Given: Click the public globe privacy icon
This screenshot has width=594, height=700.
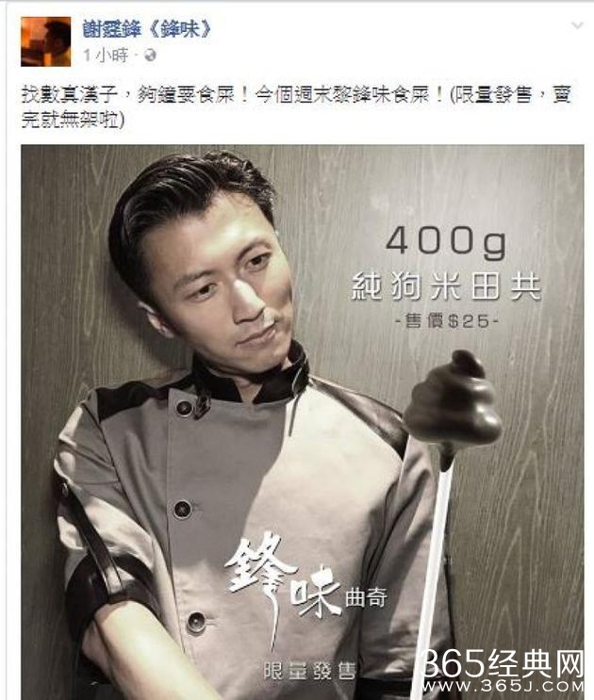Looking at the screenshot, I should [150, 56].
